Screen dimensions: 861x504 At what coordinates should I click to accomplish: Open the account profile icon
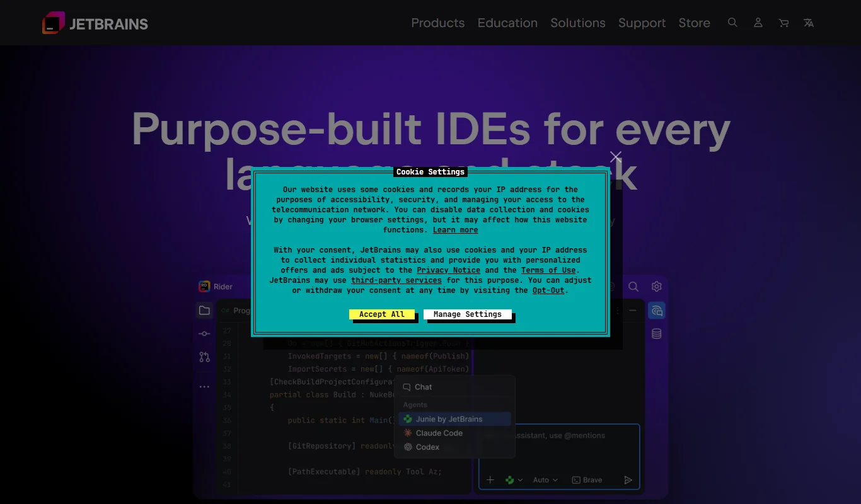click(x=758, y=23)
